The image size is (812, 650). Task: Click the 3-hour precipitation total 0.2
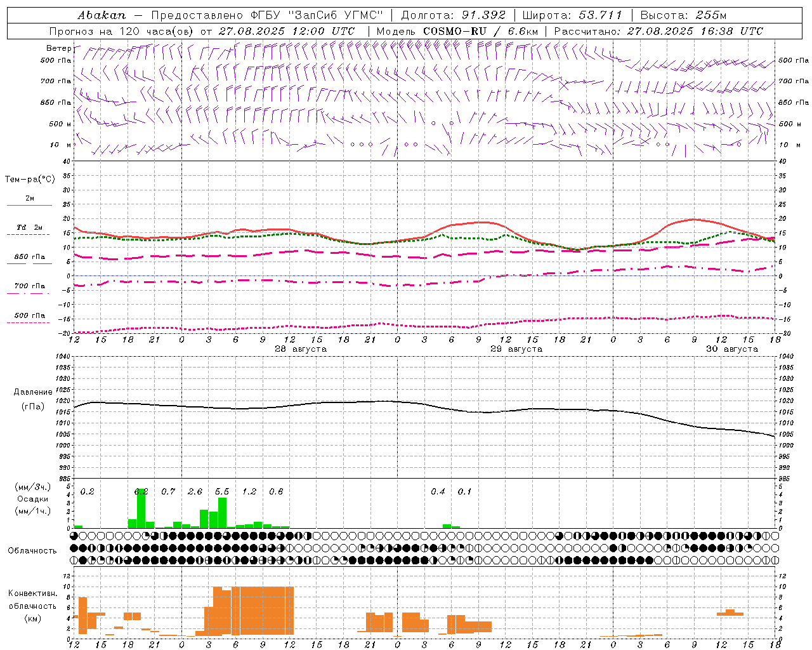point(88,492)
